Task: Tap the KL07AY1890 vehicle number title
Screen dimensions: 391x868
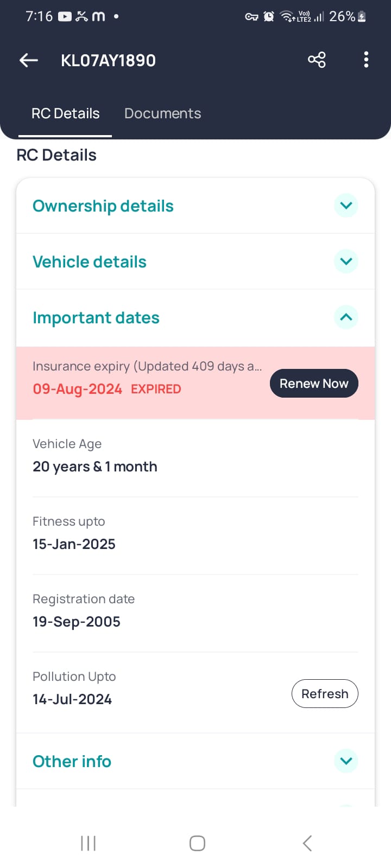Action: click(108, 60)
